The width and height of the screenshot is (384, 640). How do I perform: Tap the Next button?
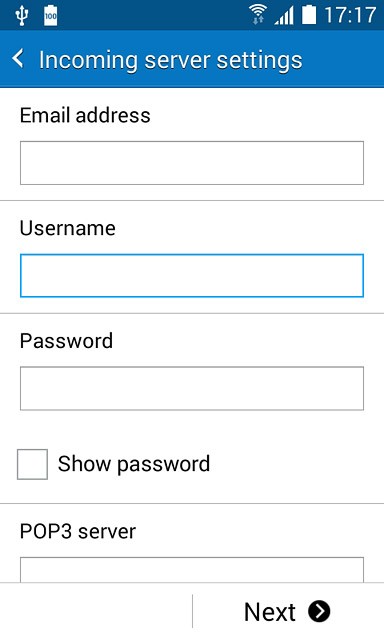pos(288,611)
